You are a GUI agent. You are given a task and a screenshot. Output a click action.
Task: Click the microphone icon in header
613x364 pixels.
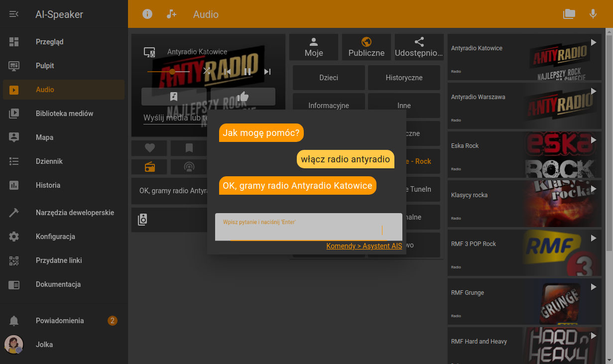(x=593, y=14)
